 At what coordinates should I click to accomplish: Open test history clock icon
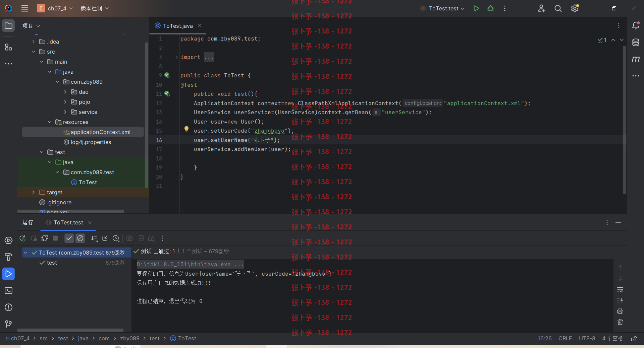(116, 238)
